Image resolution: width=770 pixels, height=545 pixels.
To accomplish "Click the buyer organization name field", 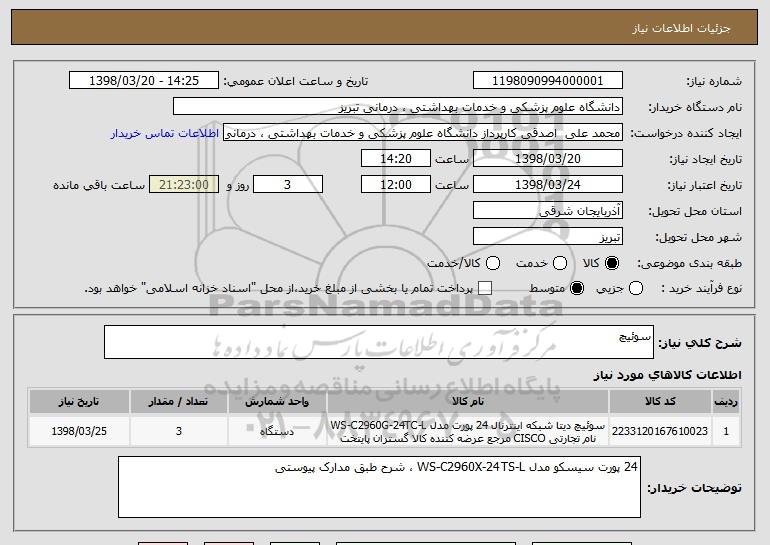I will [398, 107].
